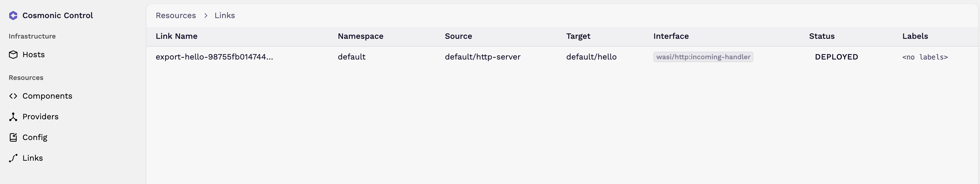Open Hosts via its cube icon
This screenshot has width=980, height=184.
tap(13, 55)
